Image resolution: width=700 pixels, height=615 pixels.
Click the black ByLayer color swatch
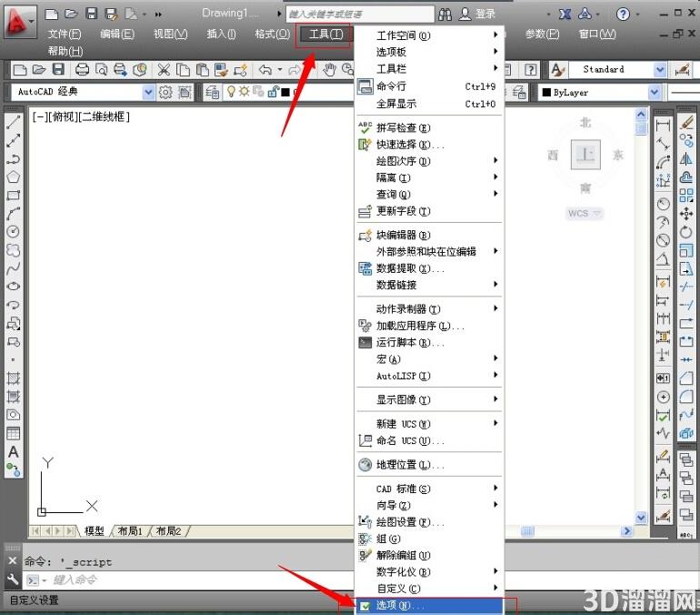[x=546, y=93]
